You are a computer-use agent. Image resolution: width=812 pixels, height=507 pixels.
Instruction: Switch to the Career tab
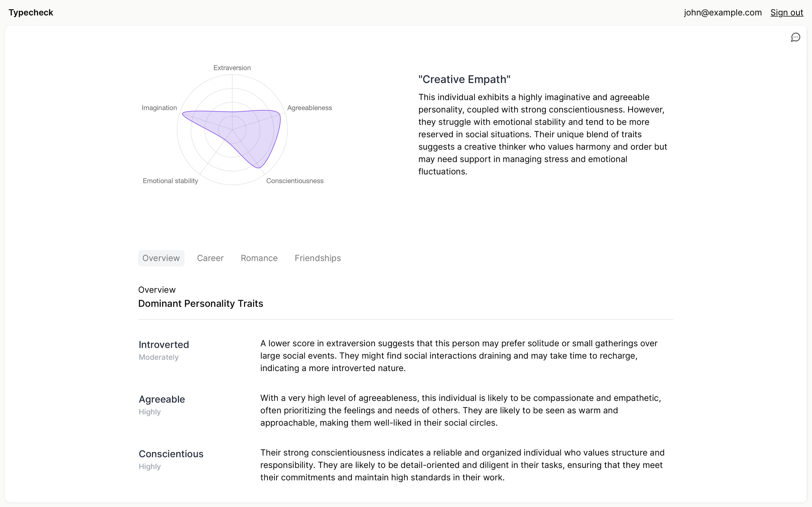click(210, 258)
